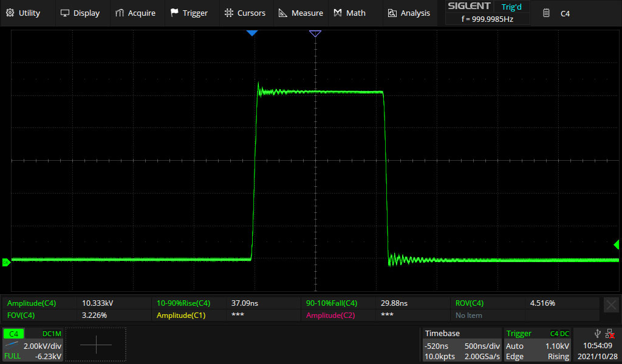Click the 37.09ns rise time value
Image resolution: width=622 pixels, height=364 pixels.
tap(244, 303)
